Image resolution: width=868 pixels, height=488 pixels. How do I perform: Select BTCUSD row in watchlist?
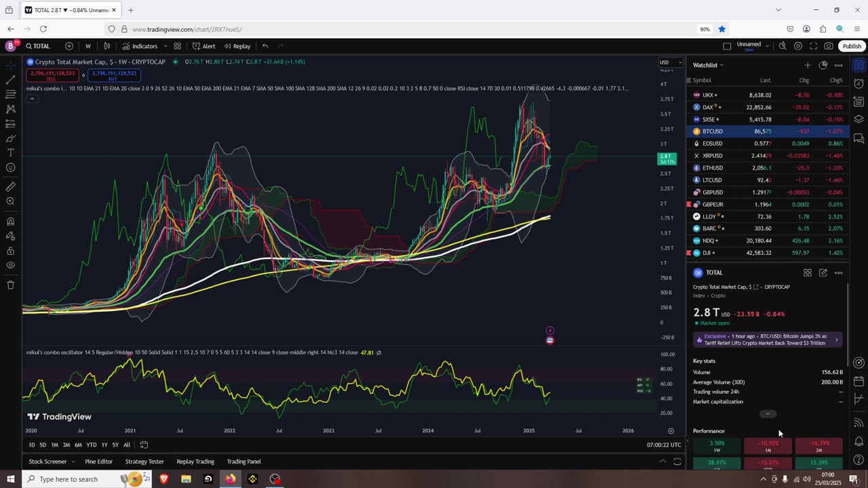tap(768, 131)
